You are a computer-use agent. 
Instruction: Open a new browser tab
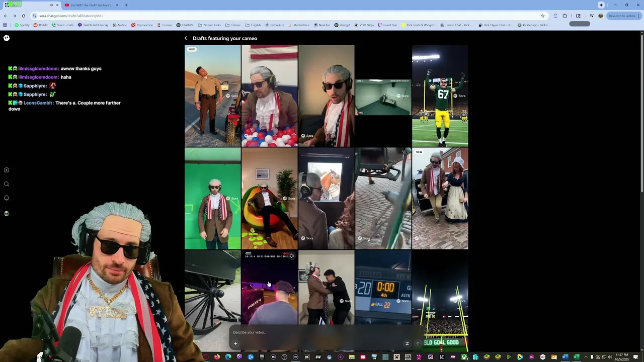click(x=126, y=5)
